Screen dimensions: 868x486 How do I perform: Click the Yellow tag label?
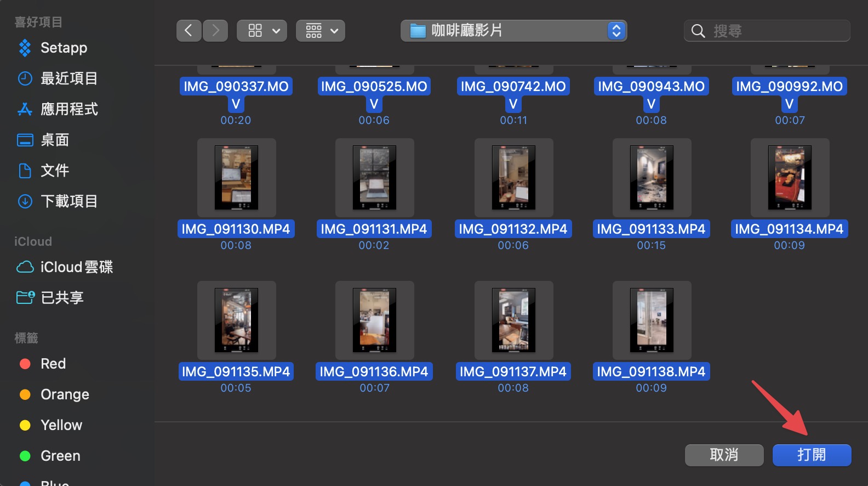click(x=62, y=425)
